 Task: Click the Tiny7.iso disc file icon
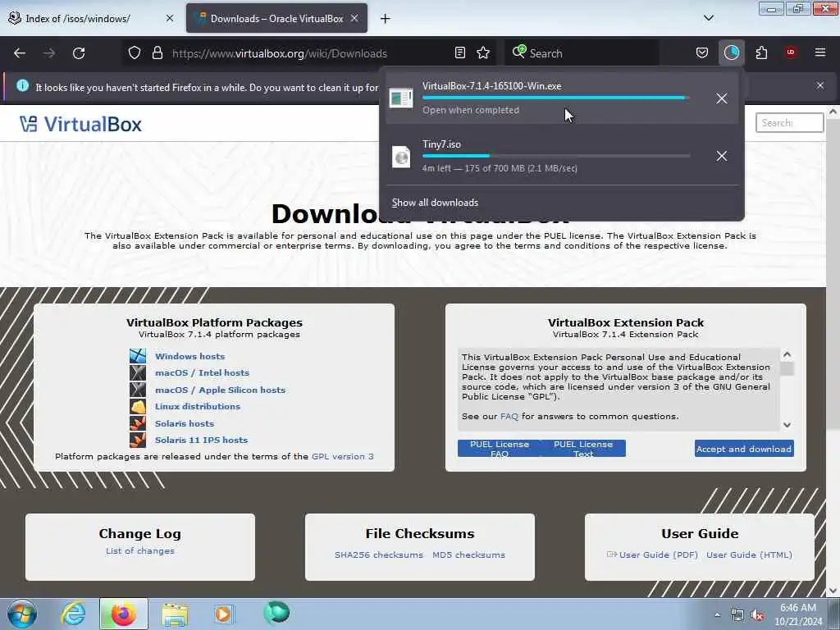click(400, 157)
